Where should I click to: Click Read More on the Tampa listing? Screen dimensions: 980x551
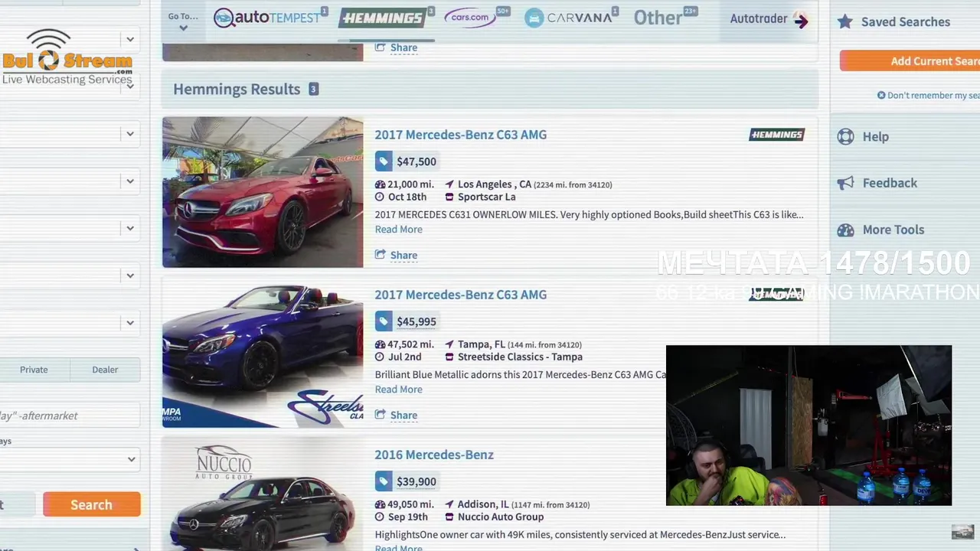click(x=398, y=390)
